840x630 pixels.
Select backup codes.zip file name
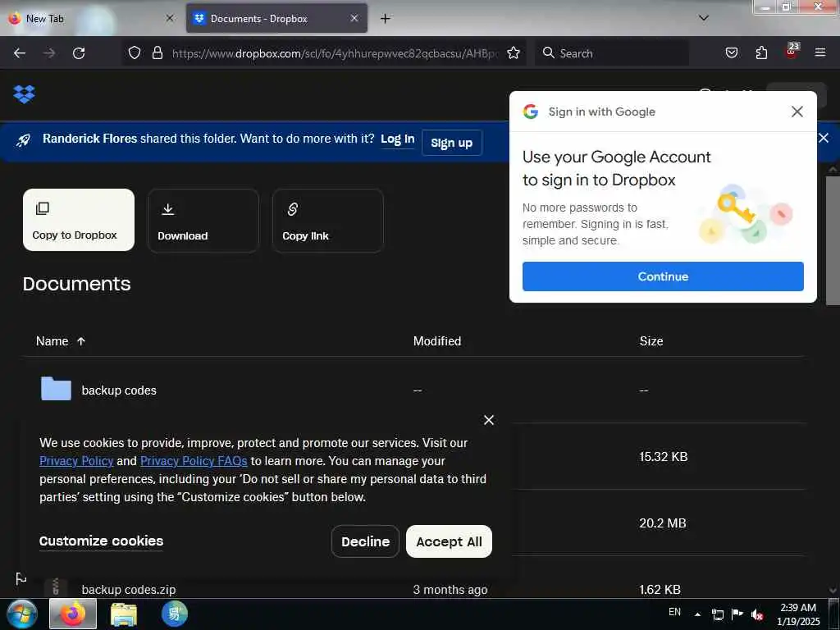(x=129, y=590)
